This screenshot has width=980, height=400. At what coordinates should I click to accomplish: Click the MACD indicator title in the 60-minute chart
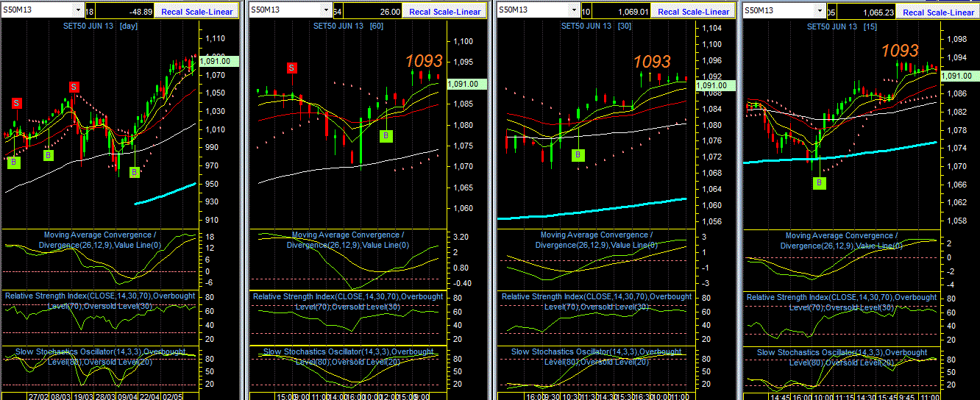(349, 240)
